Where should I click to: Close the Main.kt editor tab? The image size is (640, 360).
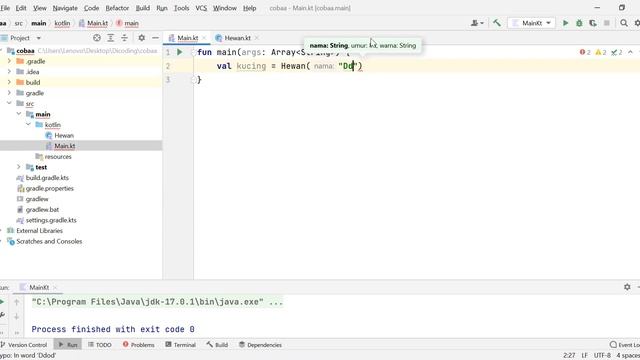click(x=204, y=38)
